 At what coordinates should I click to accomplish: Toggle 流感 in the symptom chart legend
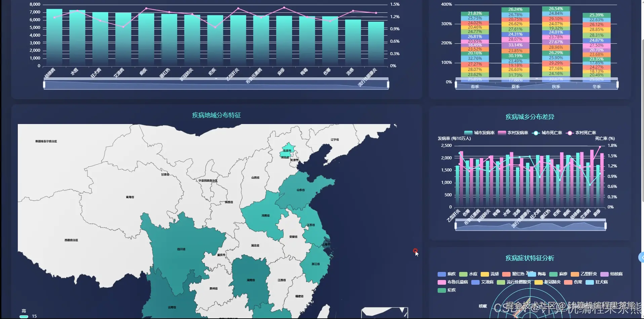[490, 274]
